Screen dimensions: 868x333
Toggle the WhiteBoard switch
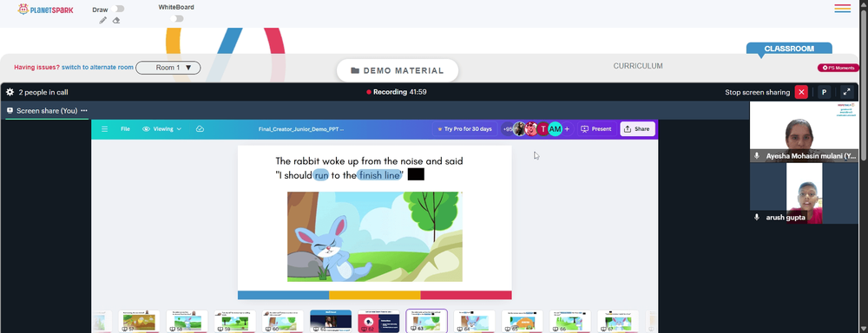pyautogui.click(x=176, y=18)
